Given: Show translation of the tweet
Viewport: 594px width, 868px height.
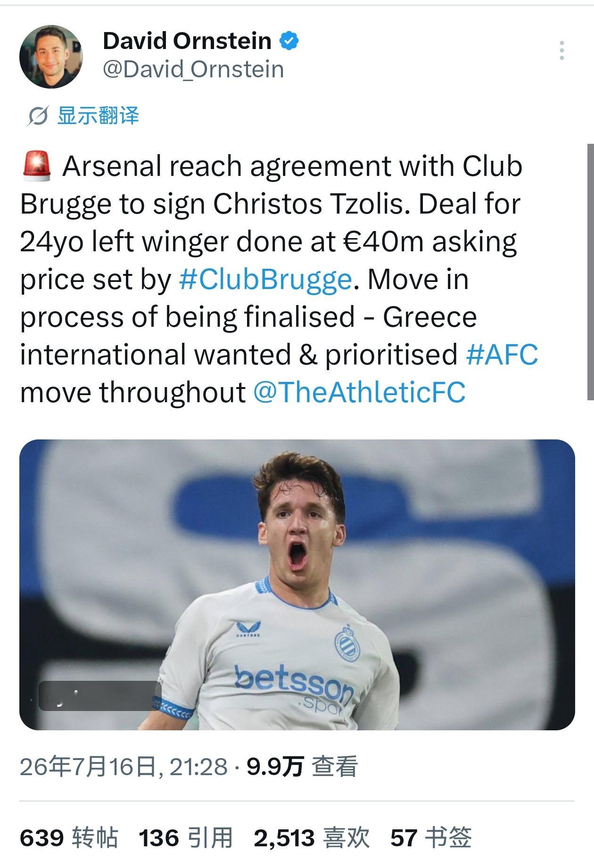Looking at the screenshot, I should coord(98,116).
